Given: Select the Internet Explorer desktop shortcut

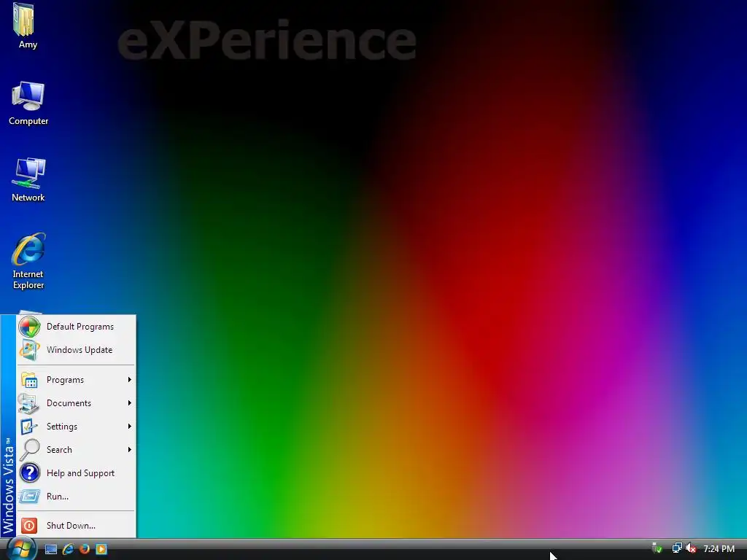Looking at the screenshot, I should (28, 261).
